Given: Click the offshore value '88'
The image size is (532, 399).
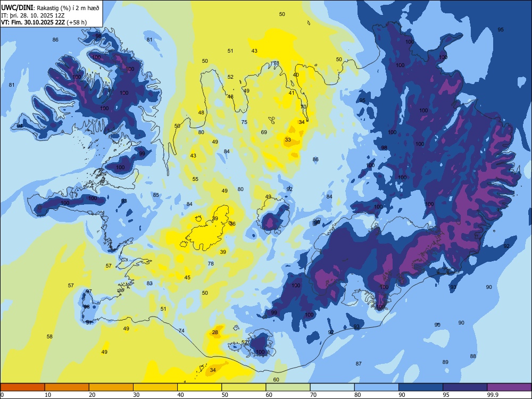Looking at the screenshot, I should (473, 356).
